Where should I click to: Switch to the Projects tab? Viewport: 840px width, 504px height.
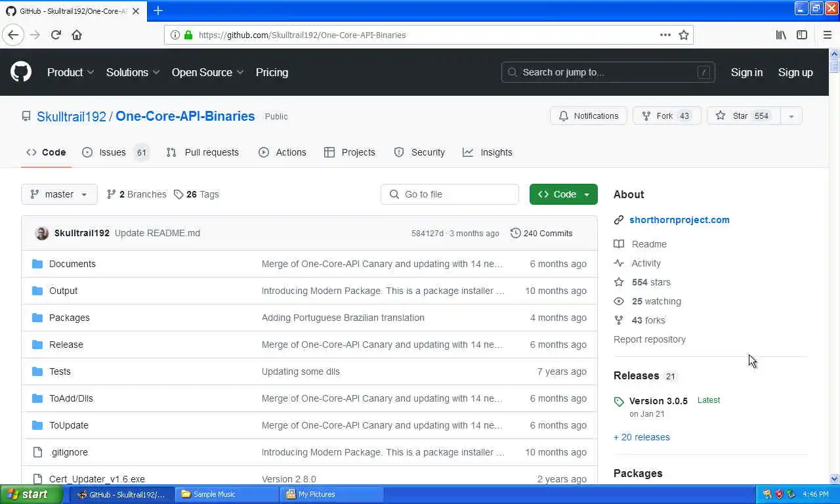(x=350, y=152)
